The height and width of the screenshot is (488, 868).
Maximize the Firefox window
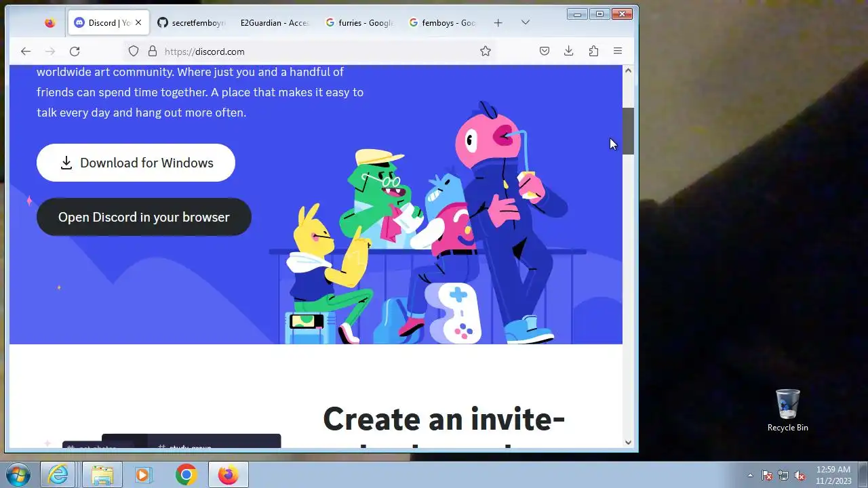pyautogui.click(x=599, y=14)
